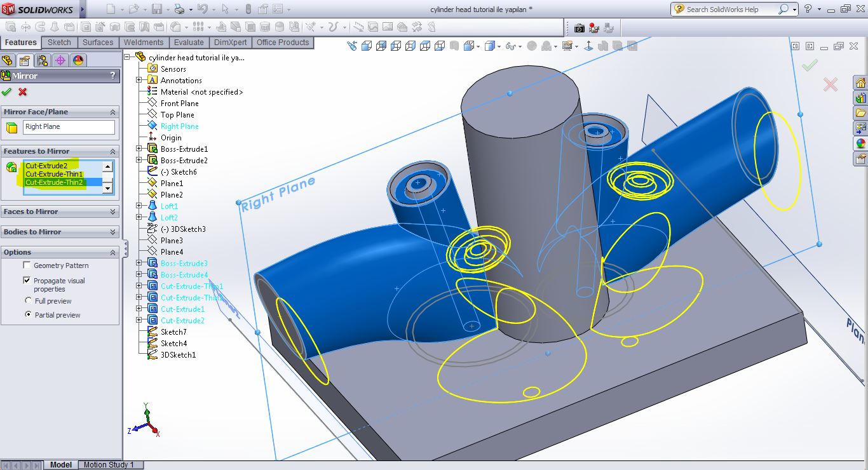Enable the Geometry Pattern checkbox
The height and width of the screenshot is (470, 868).
click(x=27, y=265)
